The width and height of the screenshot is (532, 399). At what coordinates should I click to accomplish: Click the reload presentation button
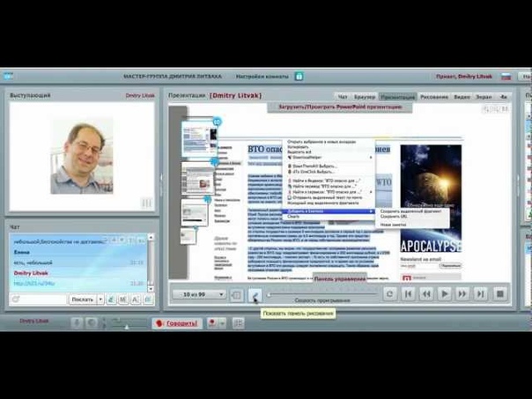tap(389, 294)
